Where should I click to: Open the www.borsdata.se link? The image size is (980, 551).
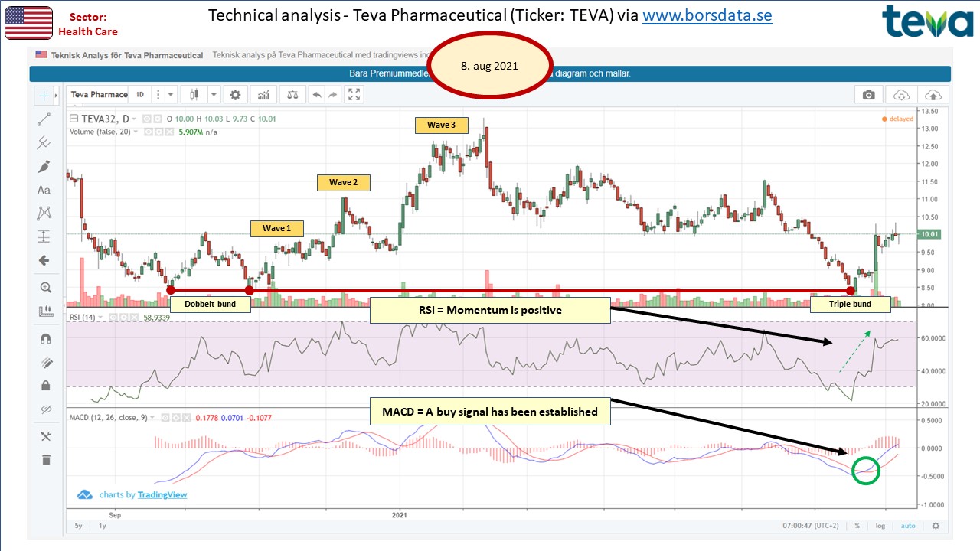[707, 15]
